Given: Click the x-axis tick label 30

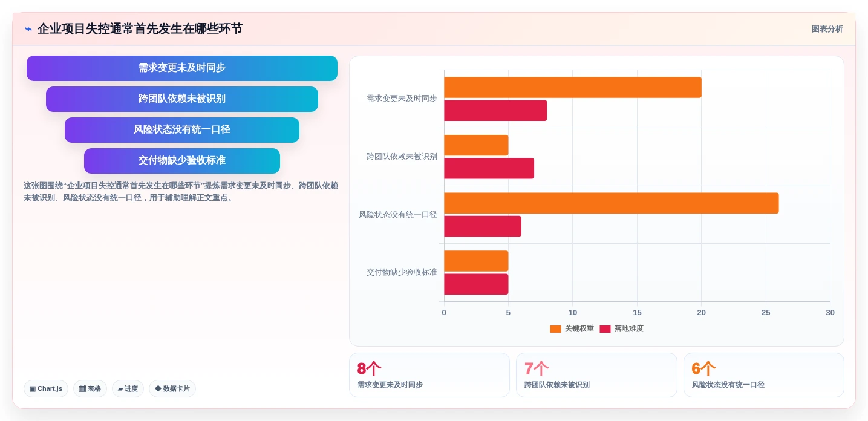Looking at the screenshot, I should pyautogui.click(x=830, y=313).
